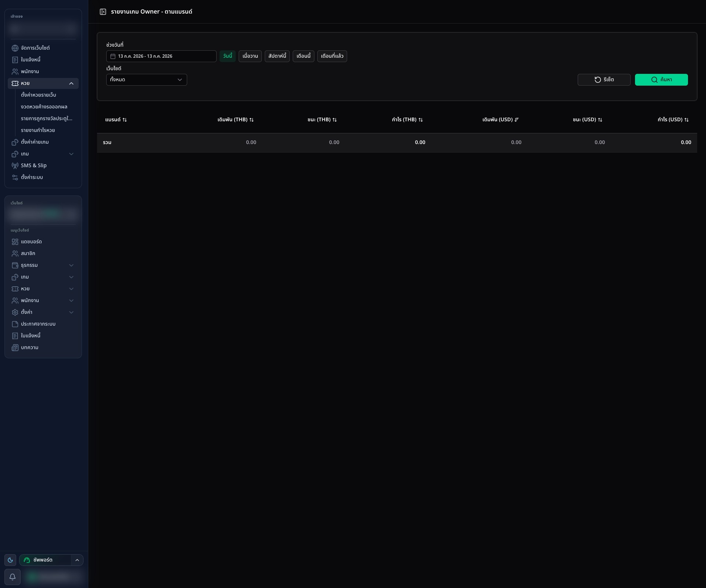Click สมาชิก members icon
The image size is (706, 588).
(x=15, y=254)
